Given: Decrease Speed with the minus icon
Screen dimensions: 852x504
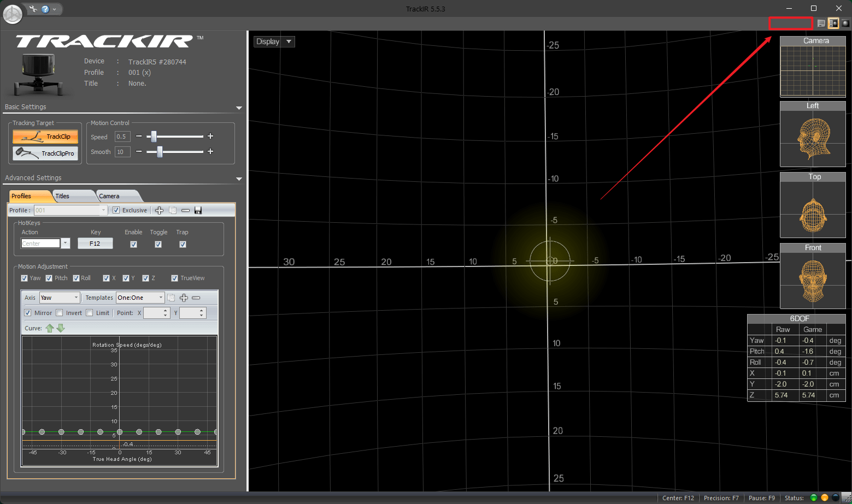Looking at the screenshot, I should (139, 136).
